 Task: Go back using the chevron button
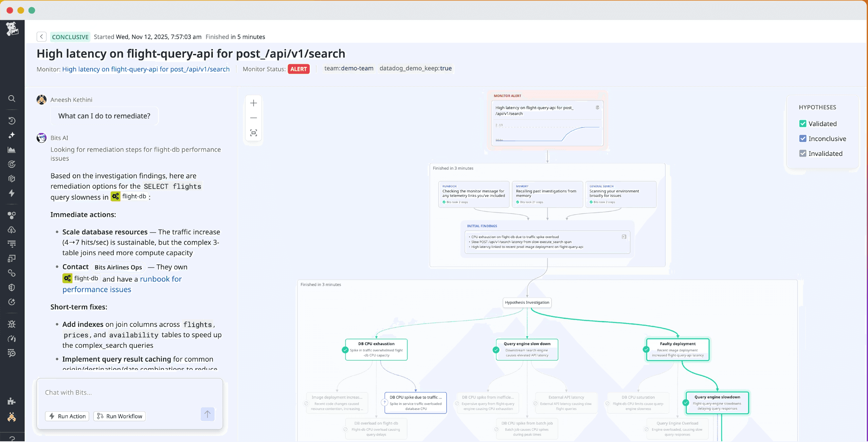click(x=41, y=37)
